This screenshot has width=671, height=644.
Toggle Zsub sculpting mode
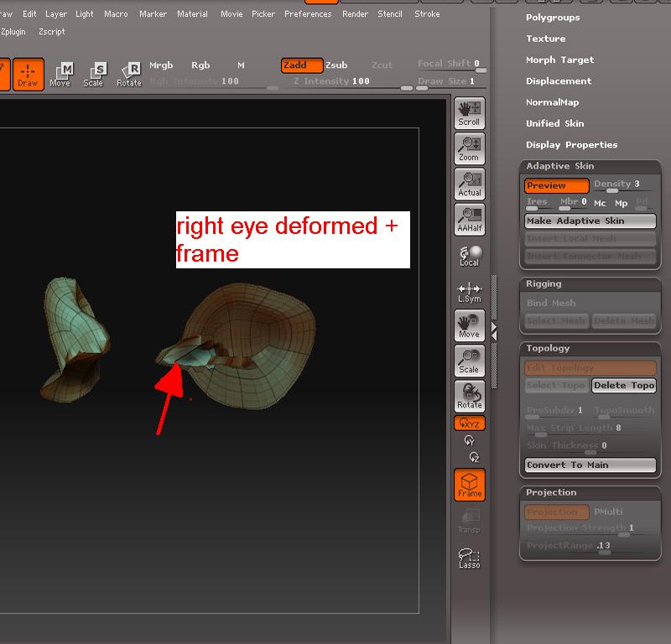coord(336,65)
